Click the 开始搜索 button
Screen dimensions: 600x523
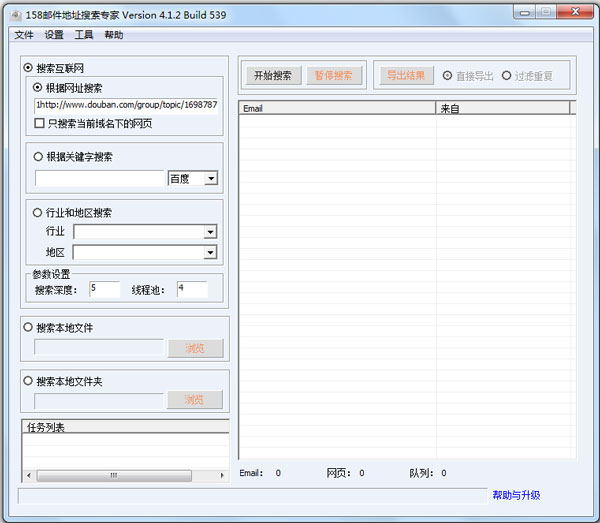273,76
